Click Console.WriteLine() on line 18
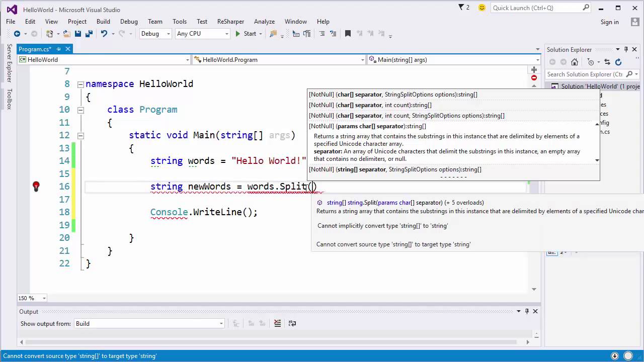 pos(204,212)
